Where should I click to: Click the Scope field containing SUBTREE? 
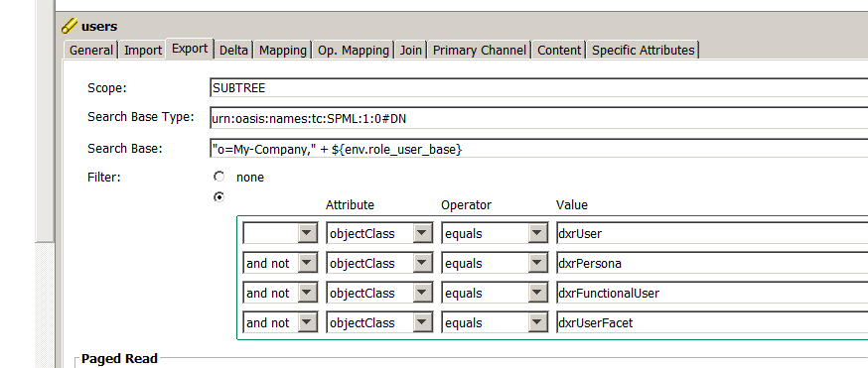tap(538, 88)
